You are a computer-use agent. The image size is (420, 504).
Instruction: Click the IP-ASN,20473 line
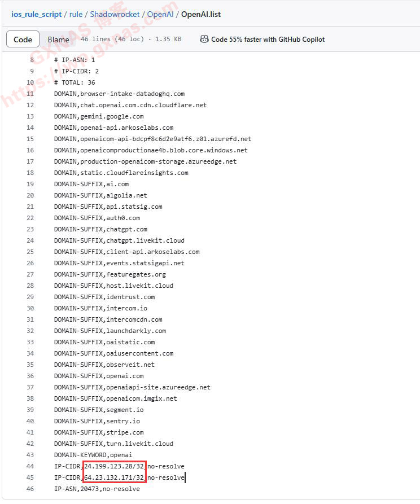97,489
